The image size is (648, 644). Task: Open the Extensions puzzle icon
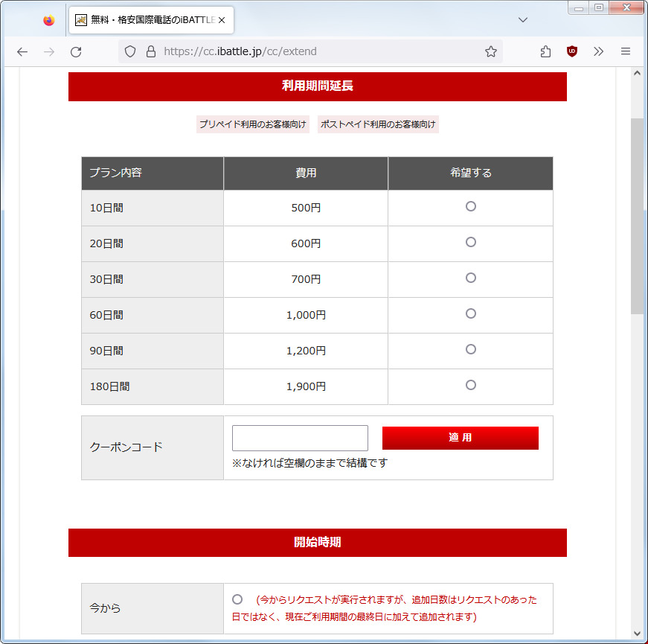(545, 51)
